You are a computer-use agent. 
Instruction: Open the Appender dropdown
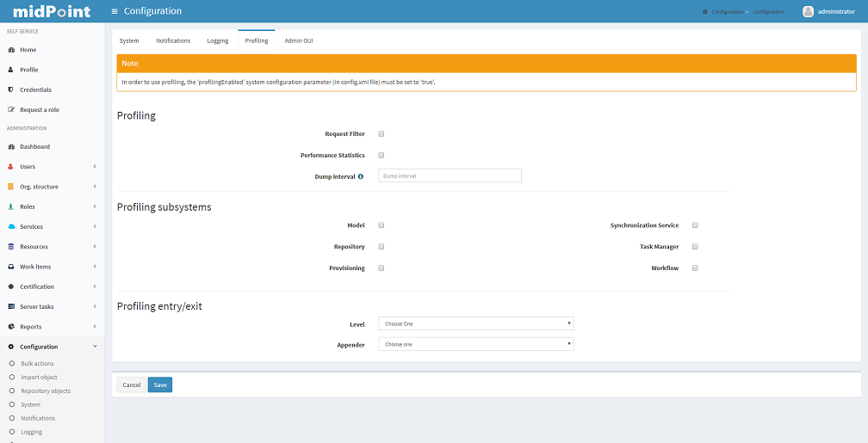click(x=475, y=344)
